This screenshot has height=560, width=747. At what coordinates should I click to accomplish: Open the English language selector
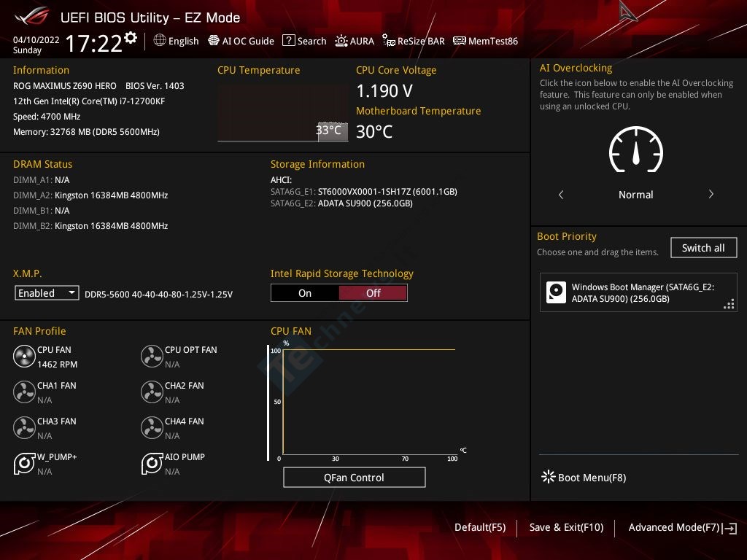click(x=177, y=41)
